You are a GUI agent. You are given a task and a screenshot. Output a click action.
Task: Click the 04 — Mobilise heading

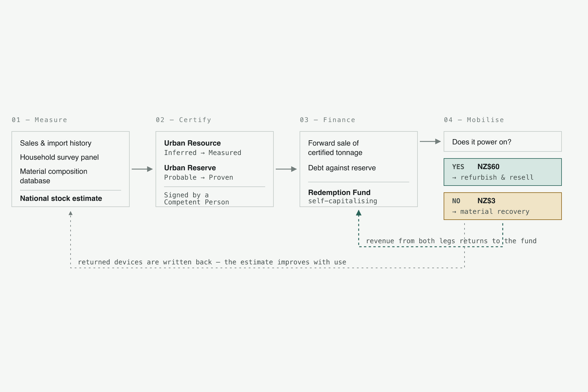(x=474, y=120)
